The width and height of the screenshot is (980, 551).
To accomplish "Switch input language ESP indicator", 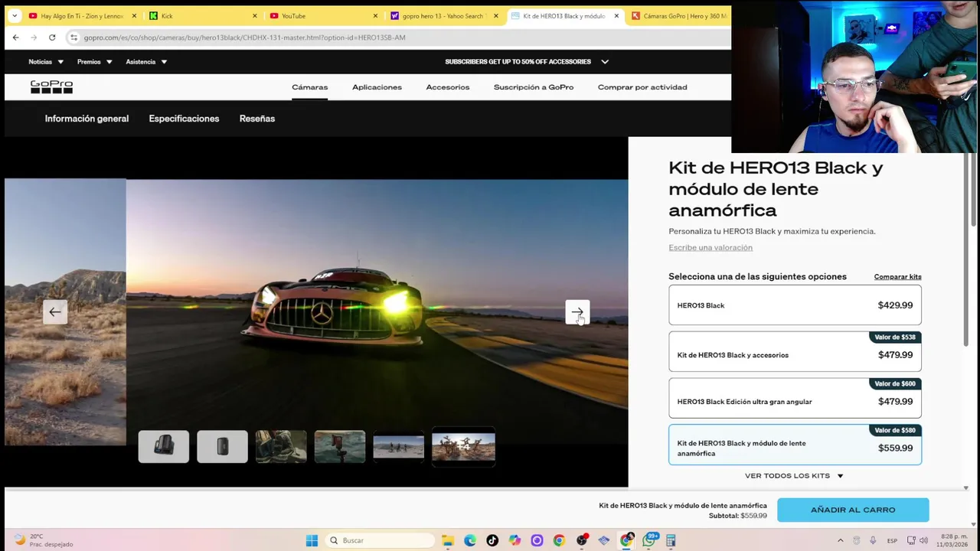I will click(x=892, y=540).
